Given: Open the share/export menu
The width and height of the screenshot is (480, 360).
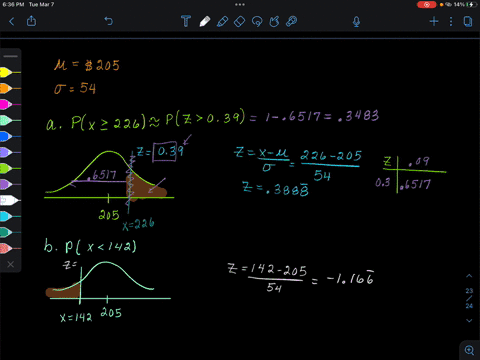Looking at the screenshot, I should point(31,21).
